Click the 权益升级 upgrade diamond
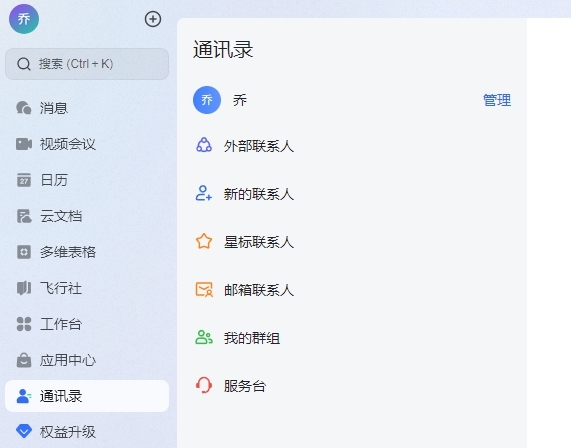The image size is (571, 448). tap(24, 432)
